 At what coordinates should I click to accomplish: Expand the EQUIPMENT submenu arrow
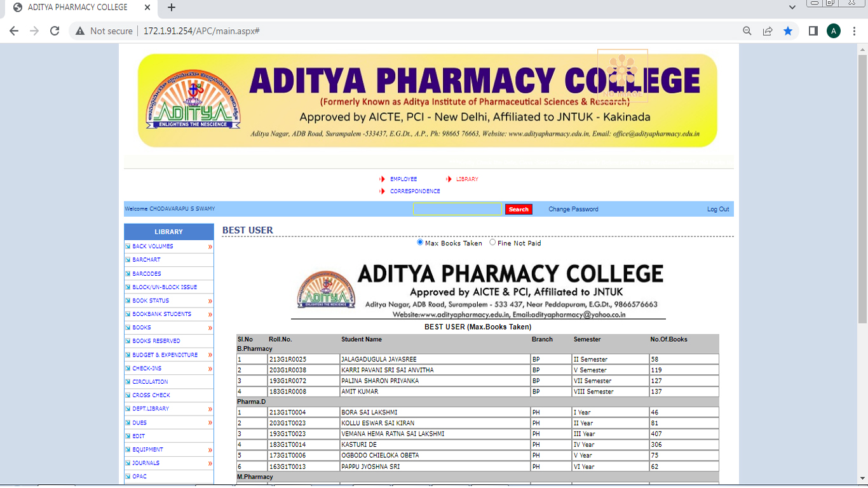210,450
